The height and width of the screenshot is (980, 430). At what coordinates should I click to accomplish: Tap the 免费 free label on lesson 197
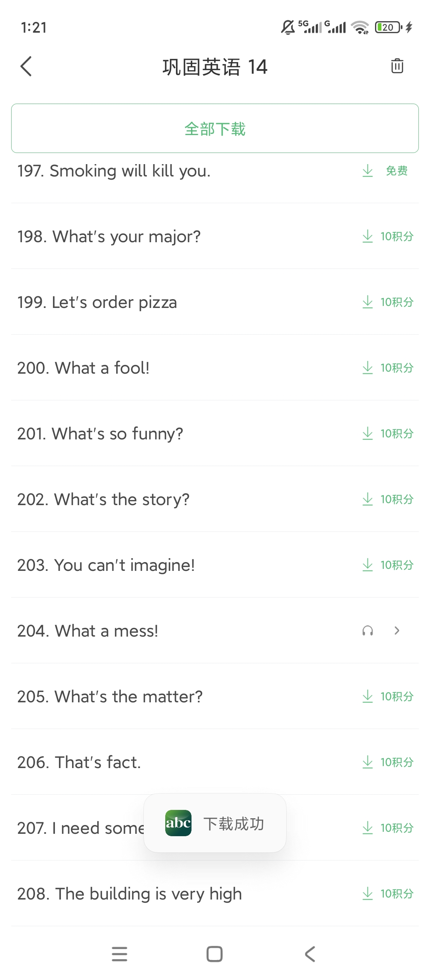397,171
